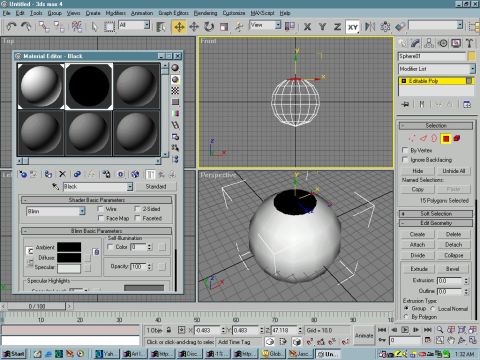This screenshot has height=360, width=480.
Task: Enable the Wire checkbox
Action: point(100,209)
